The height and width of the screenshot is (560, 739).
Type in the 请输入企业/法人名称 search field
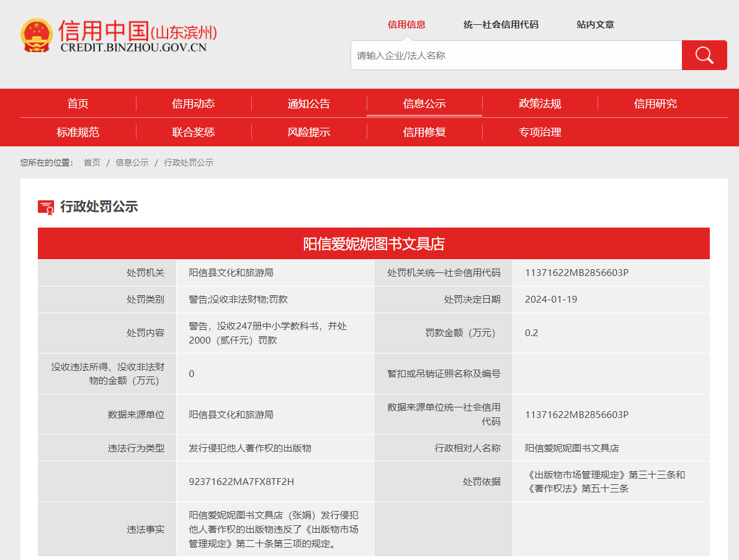(516, 55)
